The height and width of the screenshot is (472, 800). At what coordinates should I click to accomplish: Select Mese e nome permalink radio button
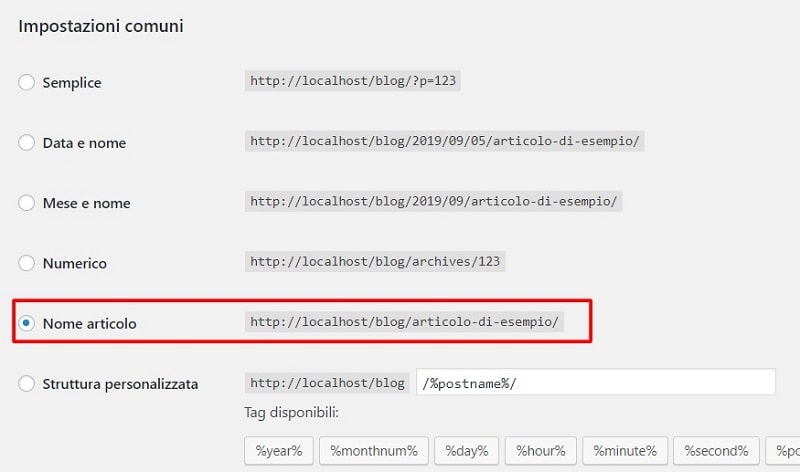click(27, 203)
